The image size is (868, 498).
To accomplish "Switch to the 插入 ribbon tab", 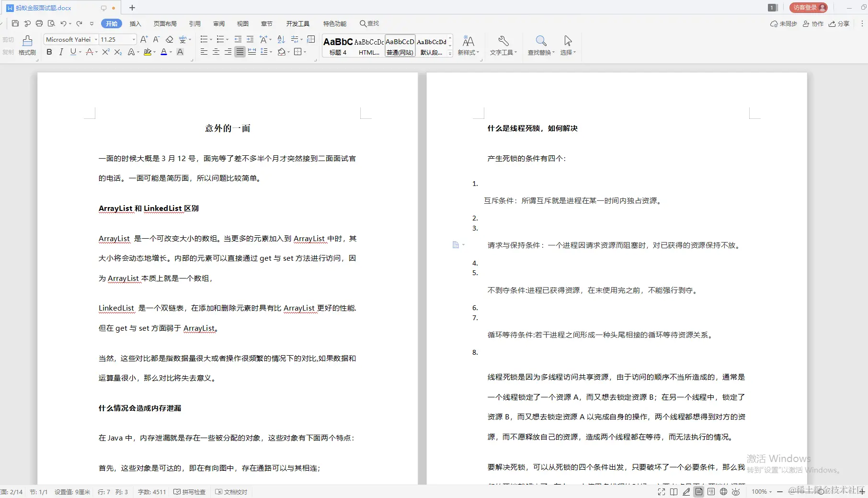I will coord(135,23).
